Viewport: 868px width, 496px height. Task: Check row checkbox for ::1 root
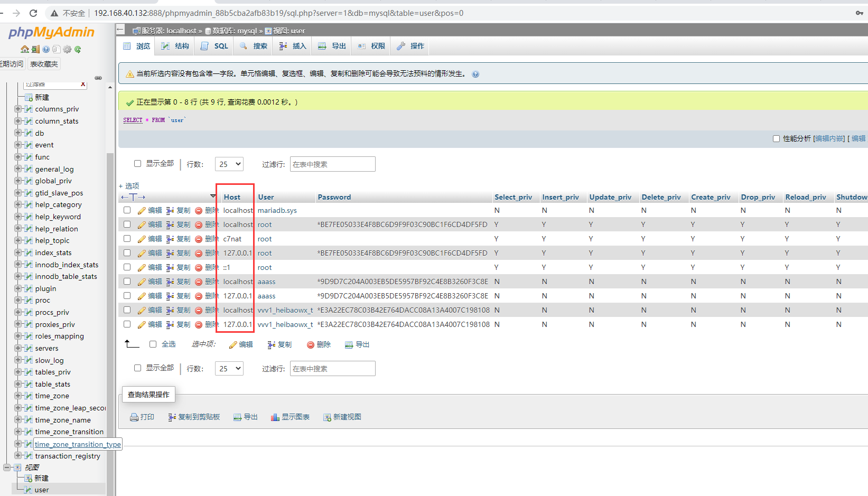click(x=127, y=267)
